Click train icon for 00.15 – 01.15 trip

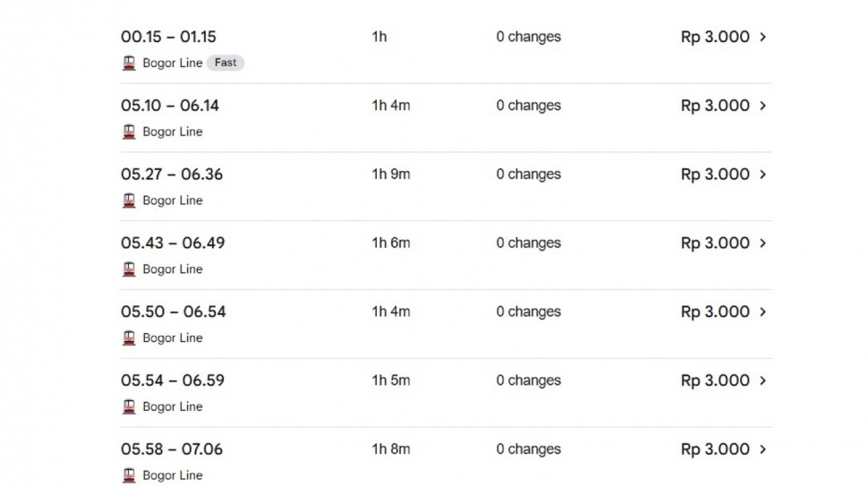point(129,64)
